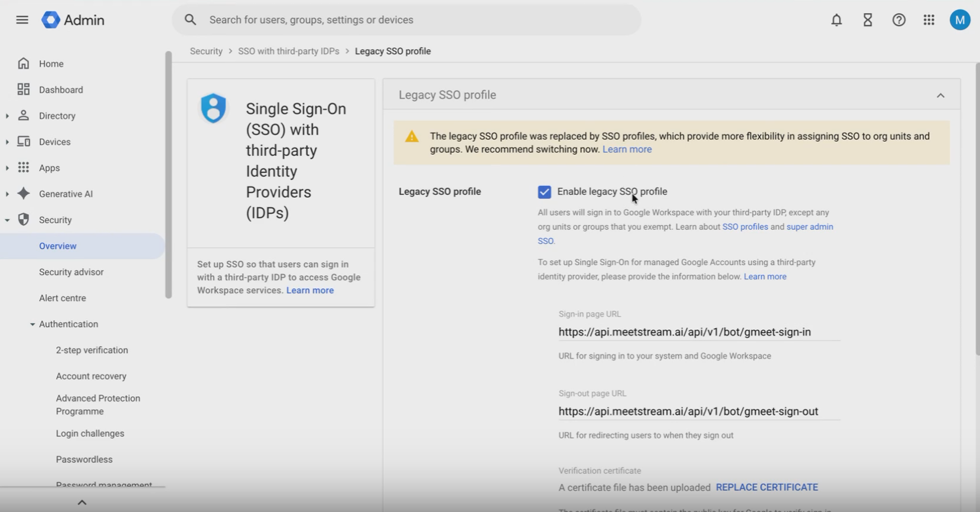980x512 pixels.
Task: Click the search magnifier icon
Action: pyautogui.click(x=190, y=19)
